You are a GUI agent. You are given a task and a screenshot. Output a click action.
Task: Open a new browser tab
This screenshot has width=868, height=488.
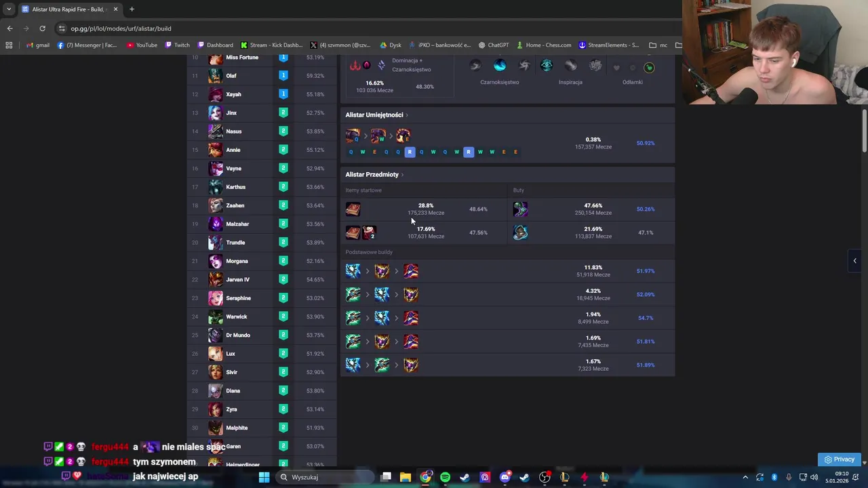[132, 9]
